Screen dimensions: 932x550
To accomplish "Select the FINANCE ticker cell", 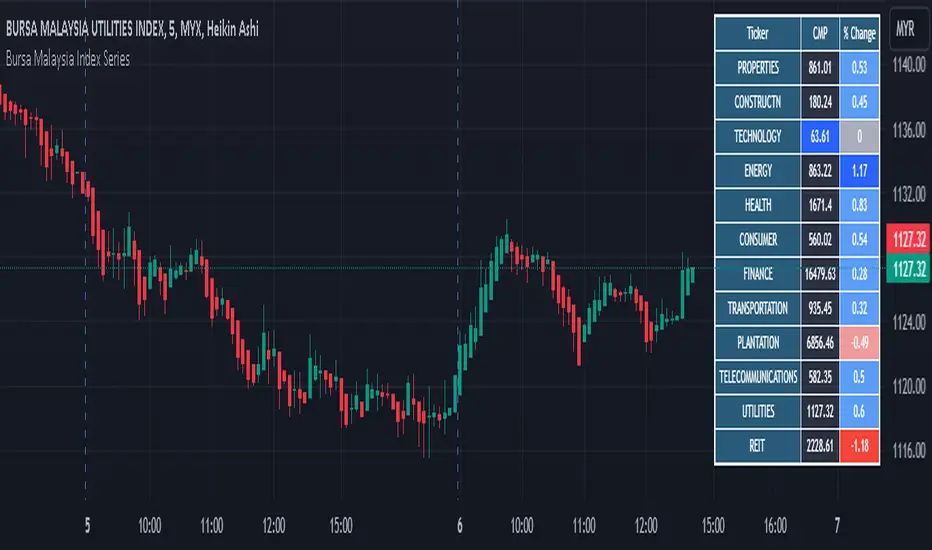I will (757, 274).
